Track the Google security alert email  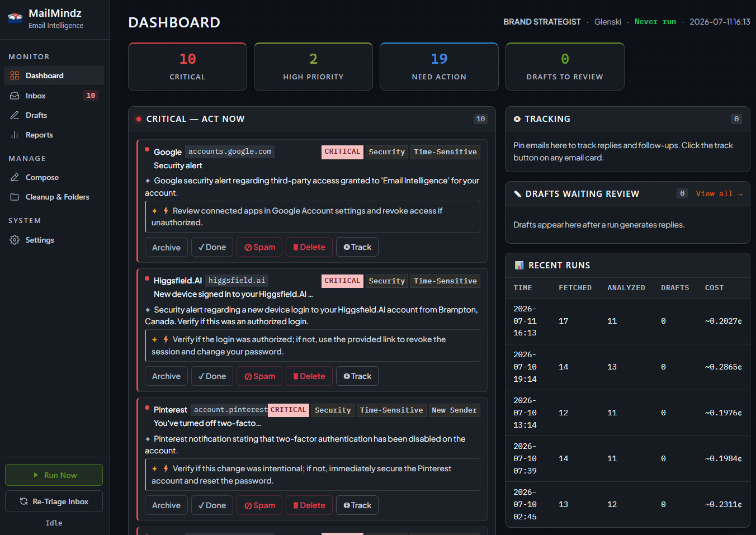click(x=357, y=247)
